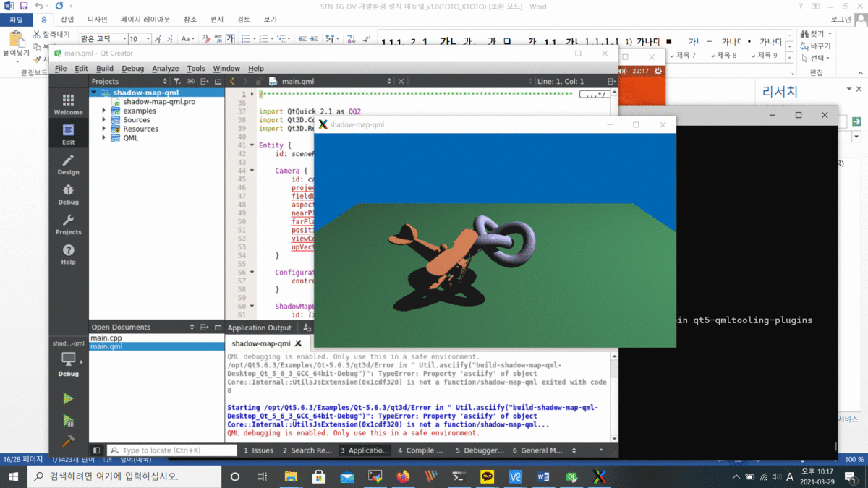Open Debug mode in Qt Creator sidebar
868x488 pixels.
(68, 194)
